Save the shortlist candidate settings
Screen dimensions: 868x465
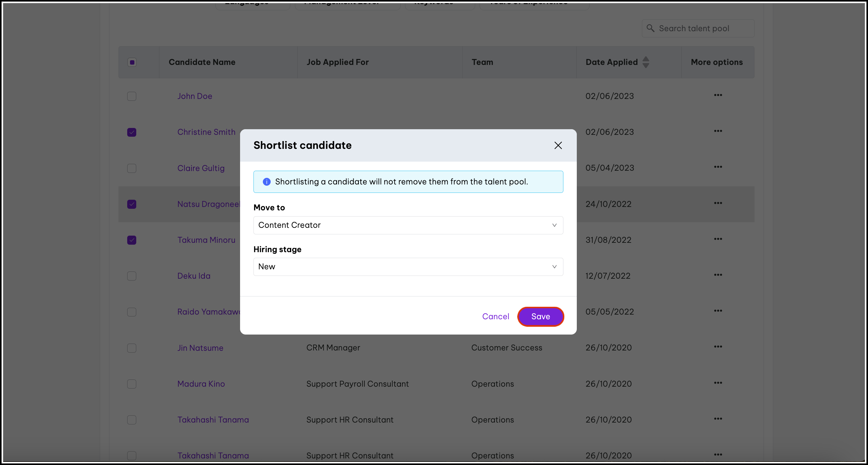541,316
